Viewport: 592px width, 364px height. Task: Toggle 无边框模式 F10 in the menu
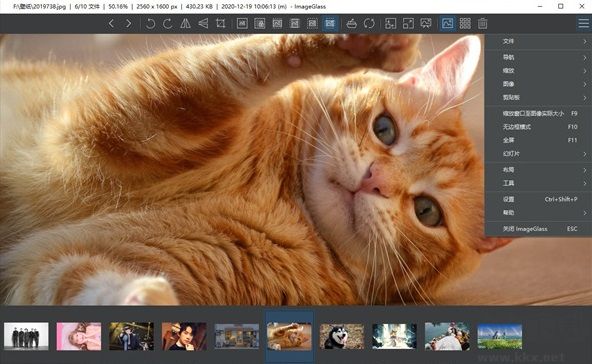click(x=538, y=127)
